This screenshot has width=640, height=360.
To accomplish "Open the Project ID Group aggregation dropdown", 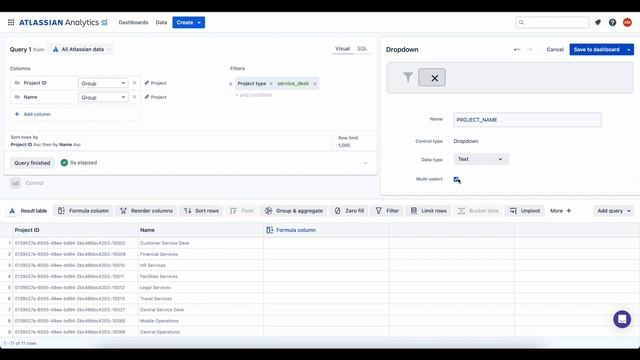I will (x=103, y=83).
